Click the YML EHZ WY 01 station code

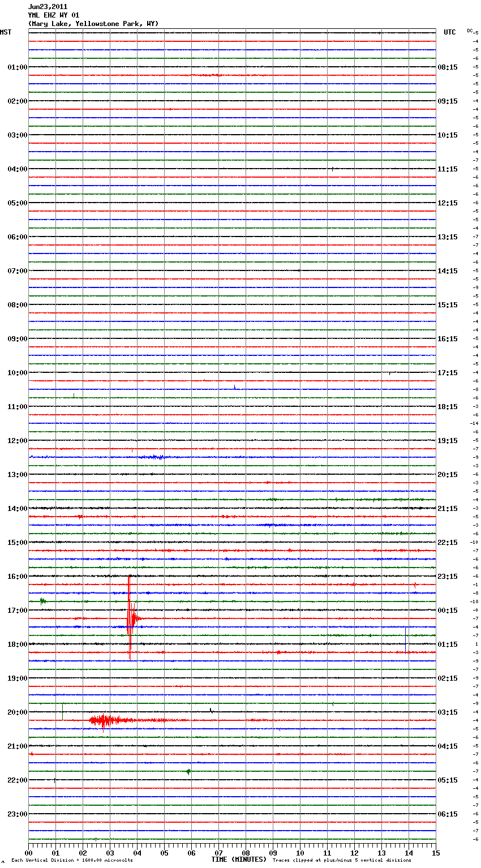tap(54, 15)
